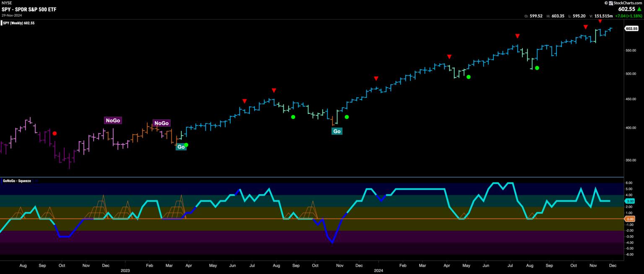Select the SPY (Weekly) legend label
Viewport: 644px width, 274px height.
[18, 23]
